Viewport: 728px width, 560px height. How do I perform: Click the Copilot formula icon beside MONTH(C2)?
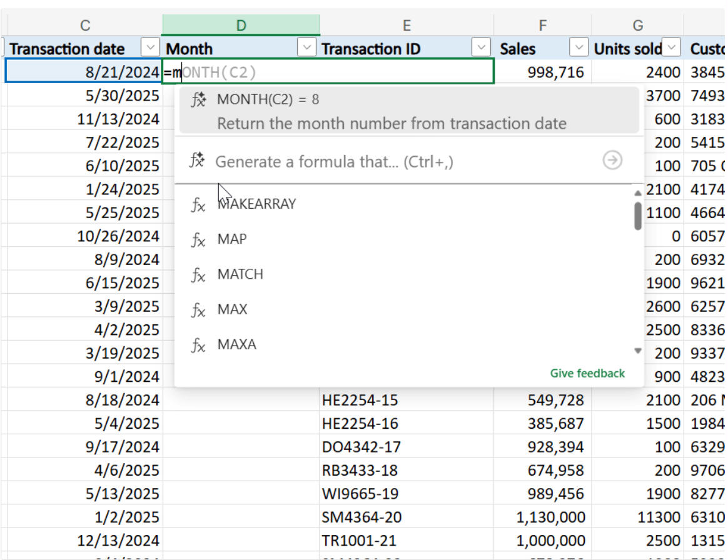tap(199, 99)
